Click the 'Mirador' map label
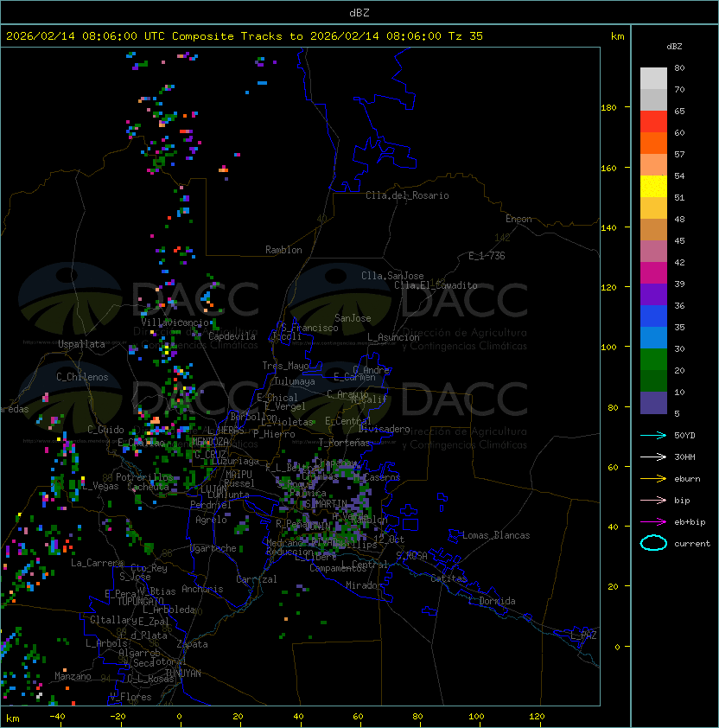Screen dimensions: 719x728 [364, 585]
